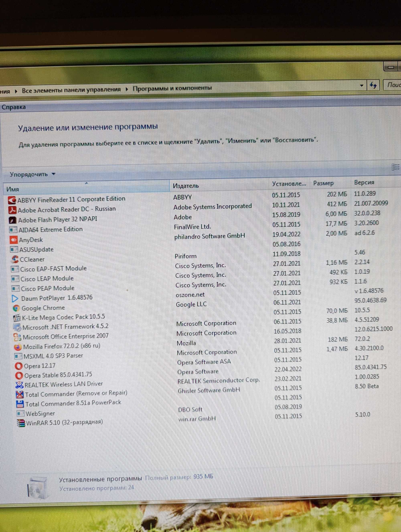Image resolution: width=401 pixels, height=532 pixels.
Task: Click the REALTEK Wireless LAN Driver icon
Action: pyautogui.click(x=20, y=385)
